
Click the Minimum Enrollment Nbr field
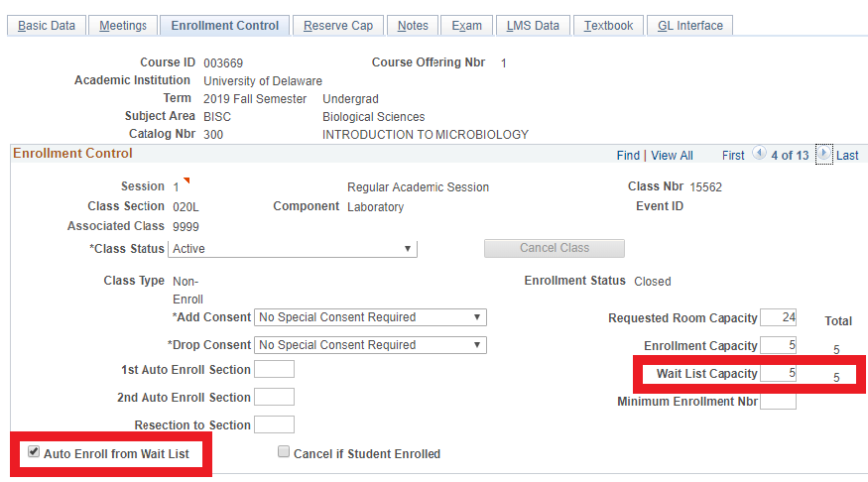click(x=779, y=402)
